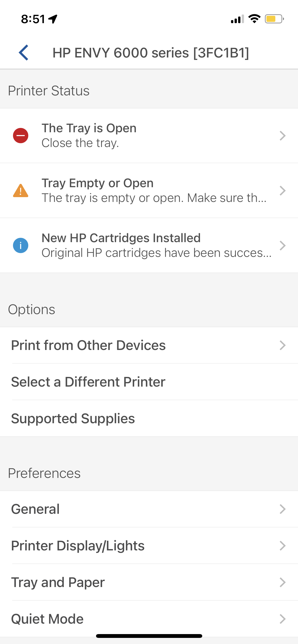Viewport: 298px width, 644px height.
Task: Tap the cellular signal bars icon
Action: (237, 19)
